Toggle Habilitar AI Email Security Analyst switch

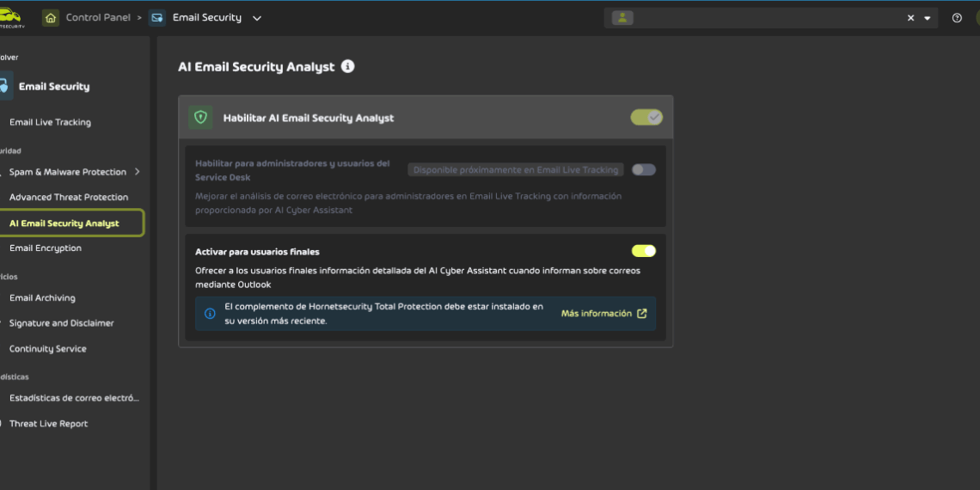[646, 118]
